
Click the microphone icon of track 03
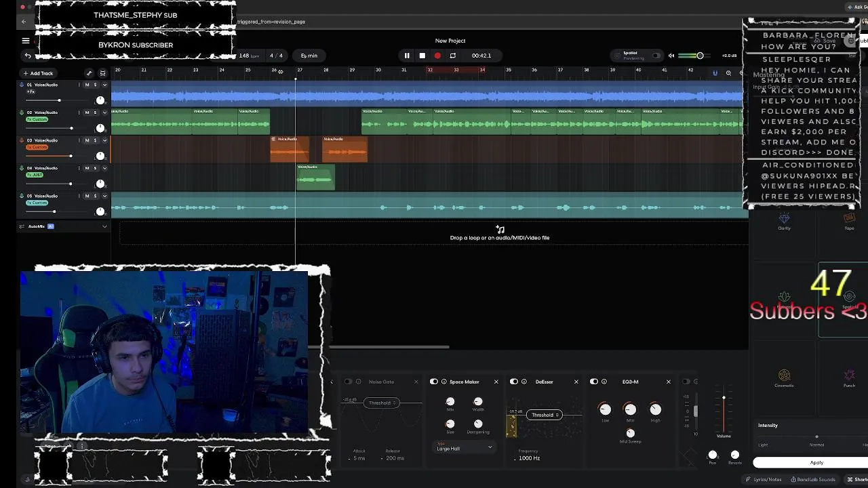pos(22,140)
